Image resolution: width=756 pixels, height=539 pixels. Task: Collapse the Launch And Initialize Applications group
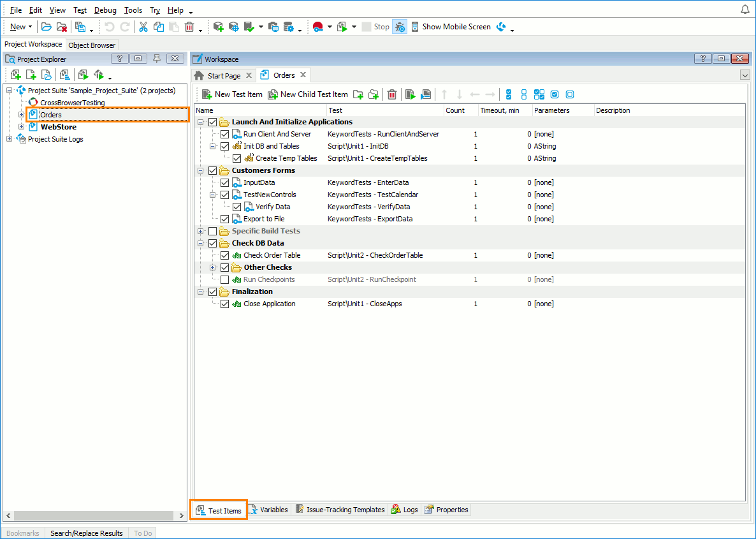click(201, 122)
